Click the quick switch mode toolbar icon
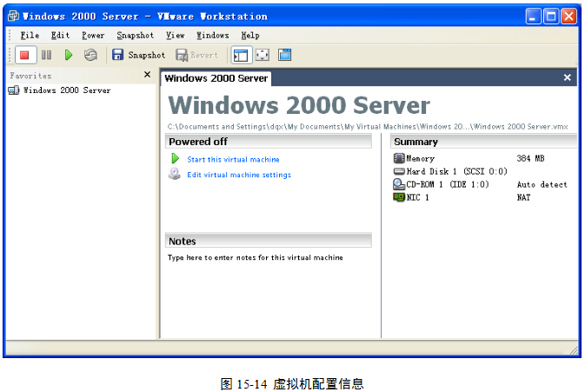The height and width of the screenshot is (392, 585). pyautogui.click(x=284, y=56)
